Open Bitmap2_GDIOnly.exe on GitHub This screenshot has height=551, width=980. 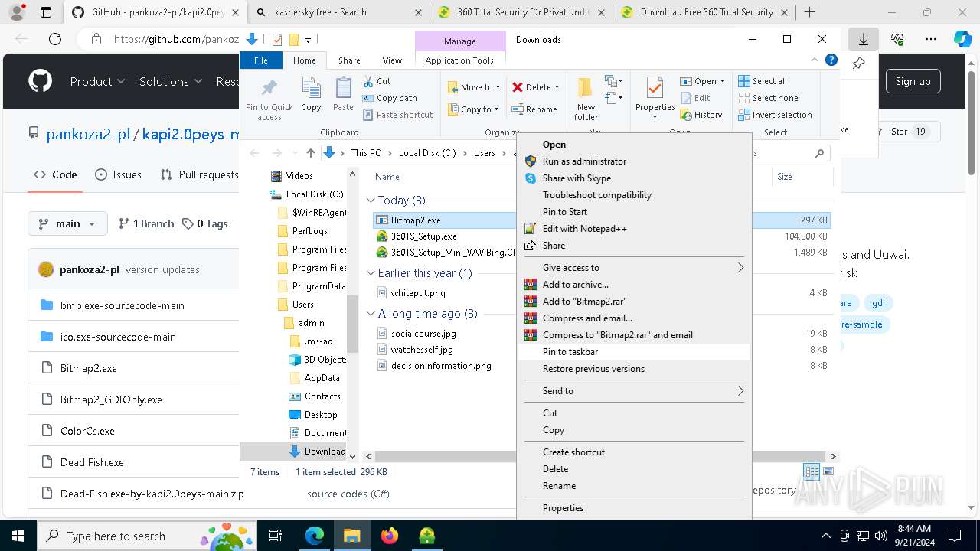point(111,399)
